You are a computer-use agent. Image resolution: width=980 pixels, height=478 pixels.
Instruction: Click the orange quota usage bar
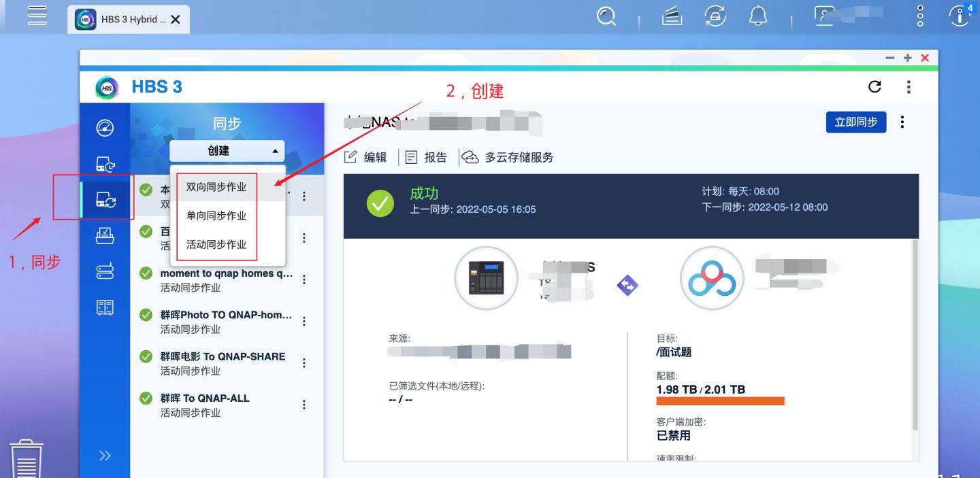pyautogui.click(x=719, y=400)
